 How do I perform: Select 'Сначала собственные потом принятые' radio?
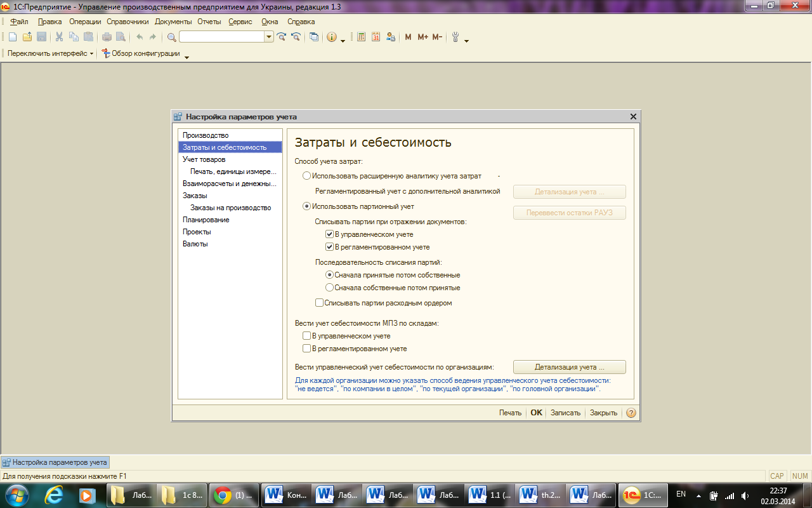point(329,288)
